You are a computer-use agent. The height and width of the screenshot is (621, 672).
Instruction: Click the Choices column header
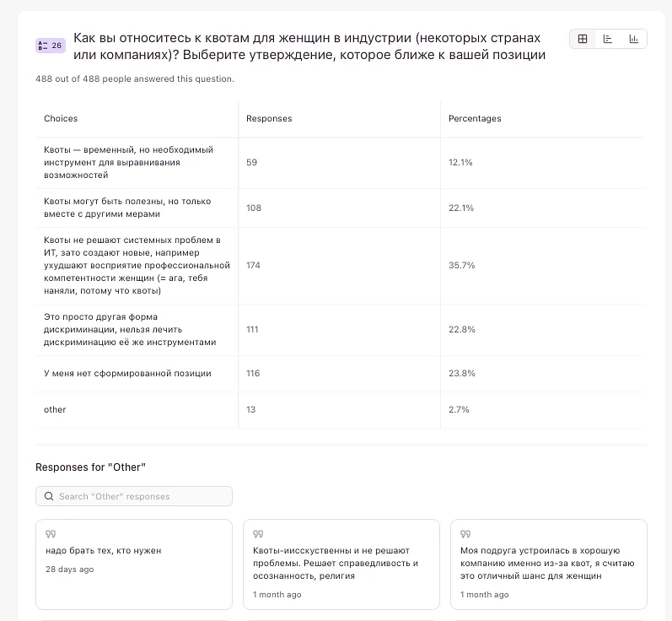[61, 119]
